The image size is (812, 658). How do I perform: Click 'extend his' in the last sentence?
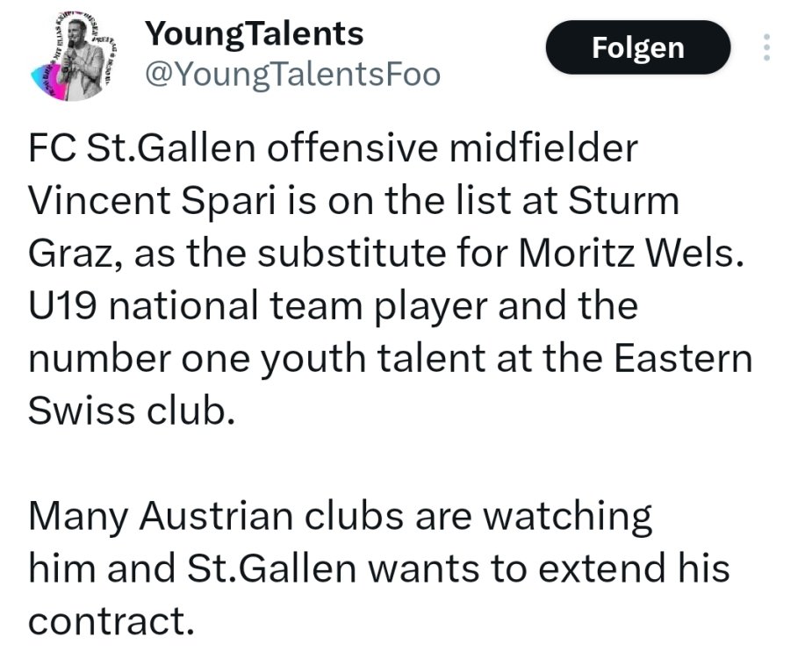pos(633,569)
